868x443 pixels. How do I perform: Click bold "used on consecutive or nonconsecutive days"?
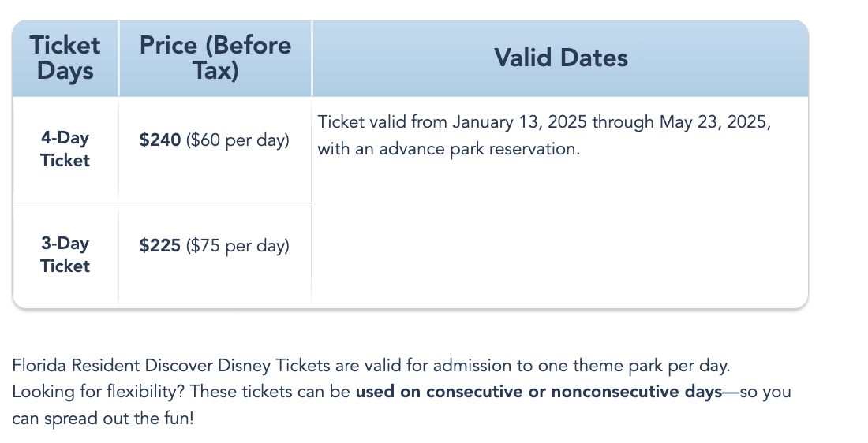538,391
